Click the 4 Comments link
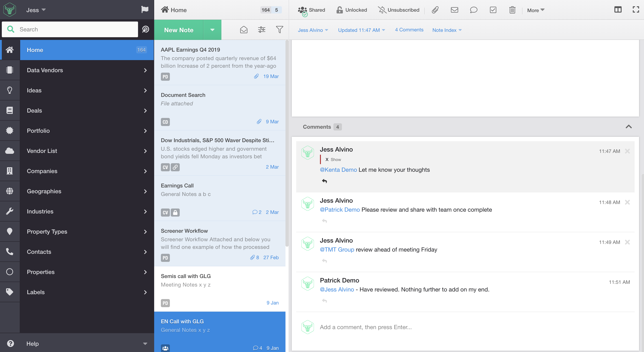 (409, 30)
